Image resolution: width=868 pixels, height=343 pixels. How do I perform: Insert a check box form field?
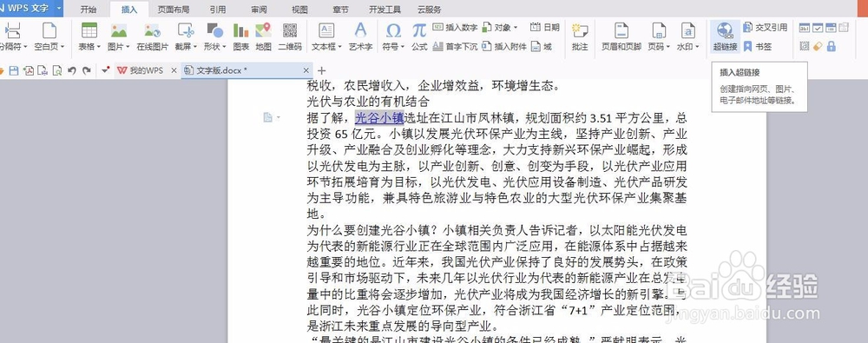(x=818, y=28)
